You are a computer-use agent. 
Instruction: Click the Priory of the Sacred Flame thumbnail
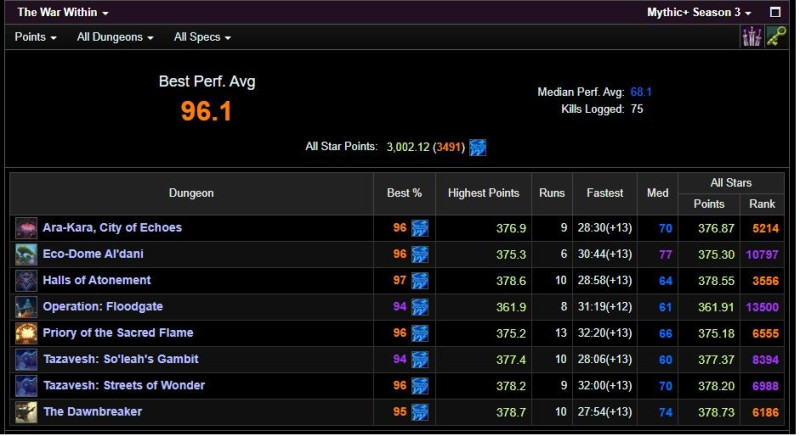26,333
